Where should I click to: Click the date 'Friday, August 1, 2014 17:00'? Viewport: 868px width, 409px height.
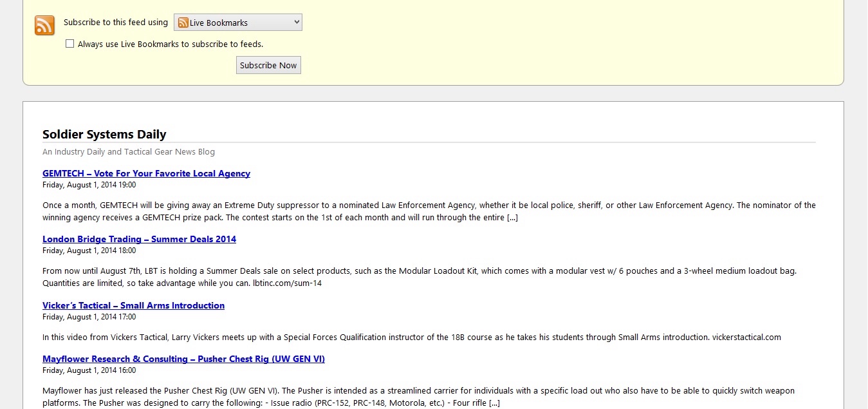89,317
